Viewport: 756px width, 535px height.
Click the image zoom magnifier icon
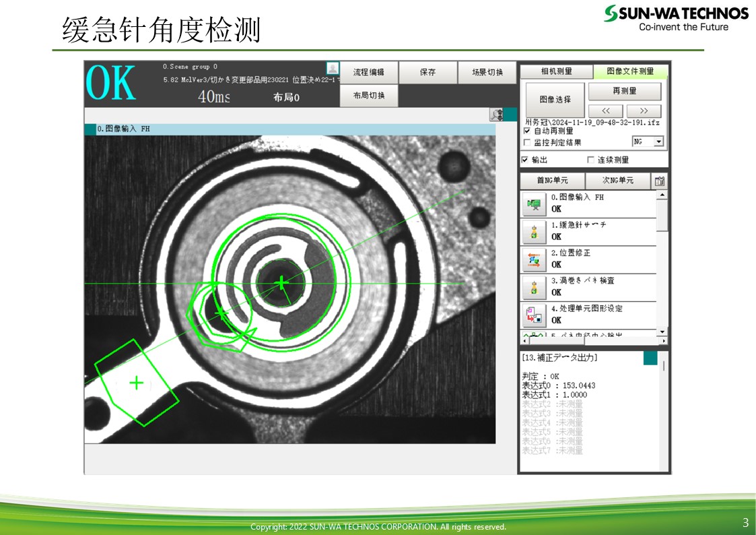click(x=497, y=115)
